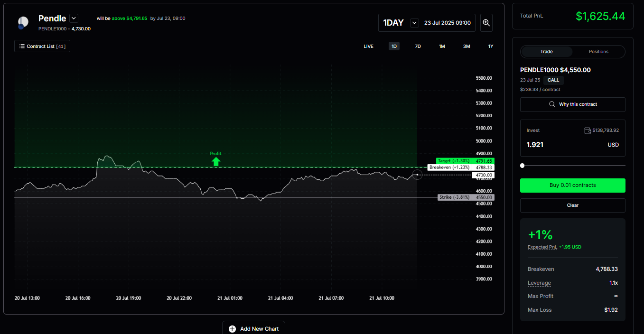The width and height of the screenshot is (644, 334).
Task: Switch to the Positions tab
Action: click(x=598, y=51)
